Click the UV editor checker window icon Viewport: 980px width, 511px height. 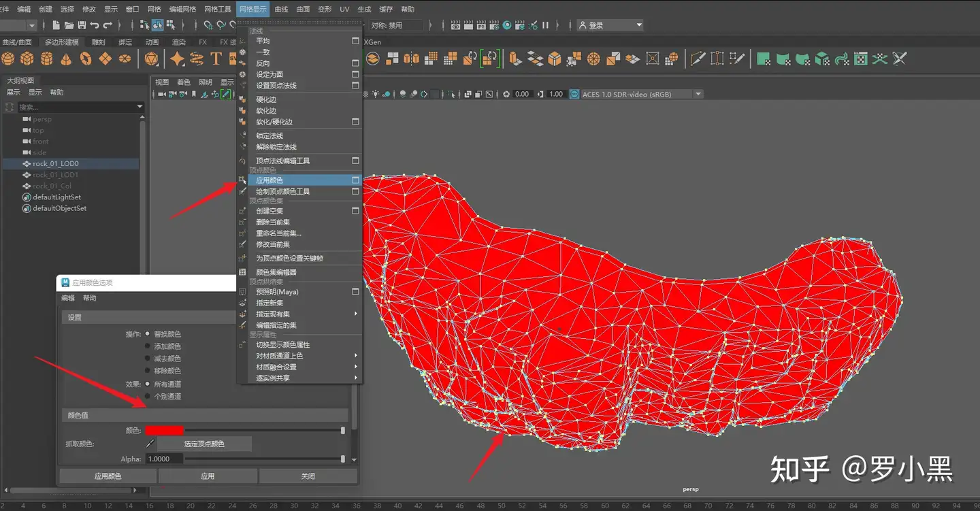point(861,59)
